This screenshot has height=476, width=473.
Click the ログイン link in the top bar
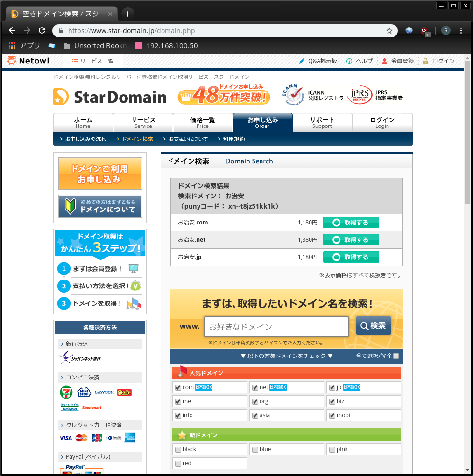tap(438, 61)
